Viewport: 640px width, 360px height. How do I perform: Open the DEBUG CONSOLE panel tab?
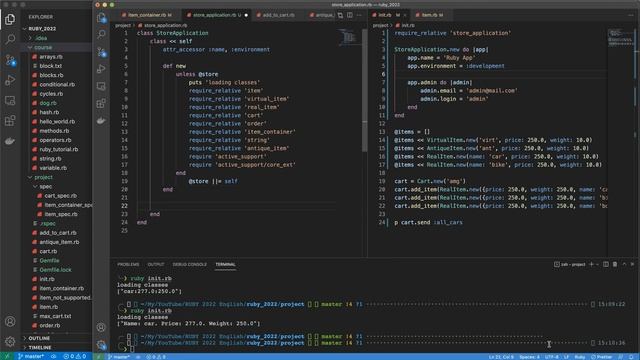tap(189, 264)
